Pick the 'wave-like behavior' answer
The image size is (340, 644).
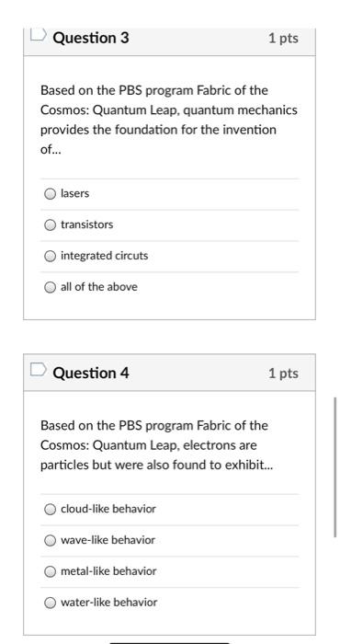[50, 540]
